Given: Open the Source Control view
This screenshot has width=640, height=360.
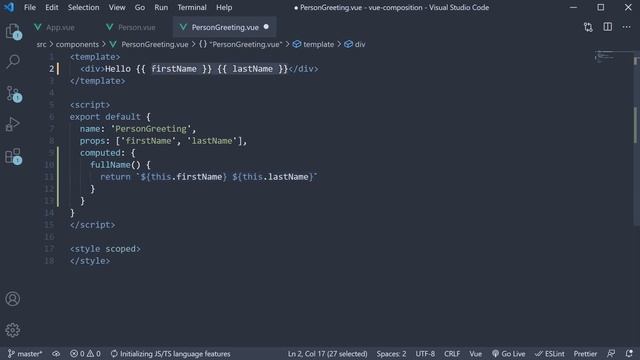Looking at the screenshot, I should [x=13, y=93].
